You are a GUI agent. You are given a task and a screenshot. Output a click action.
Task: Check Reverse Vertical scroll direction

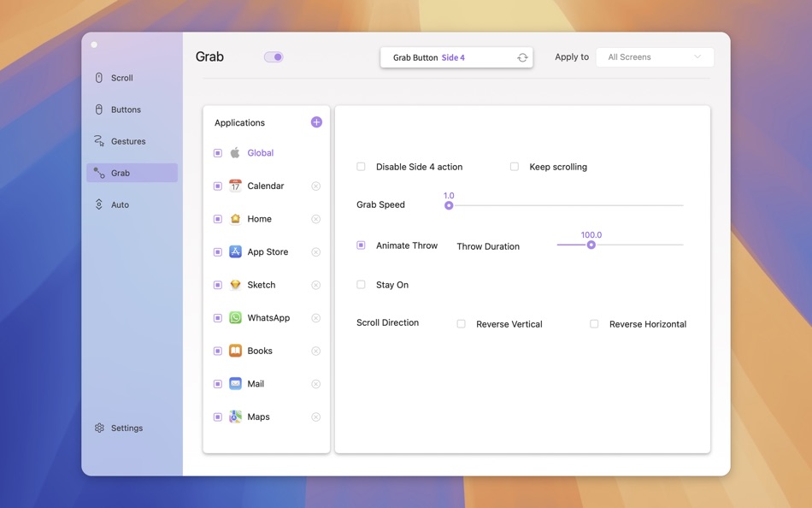click(461, 324)
